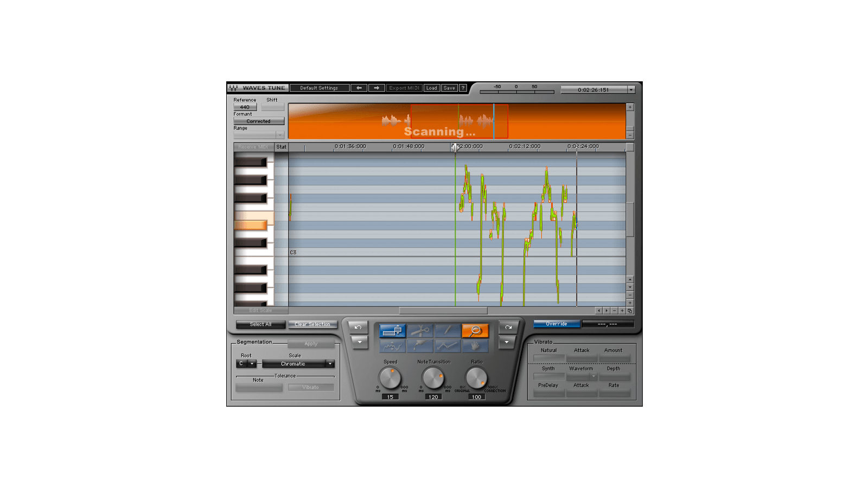
Task: Click Segmentation Apply button
Action: (x=311, y=344)
